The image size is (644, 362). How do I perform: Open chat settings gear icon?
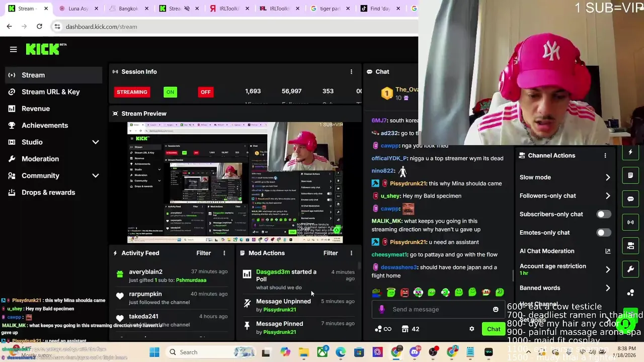472,329
